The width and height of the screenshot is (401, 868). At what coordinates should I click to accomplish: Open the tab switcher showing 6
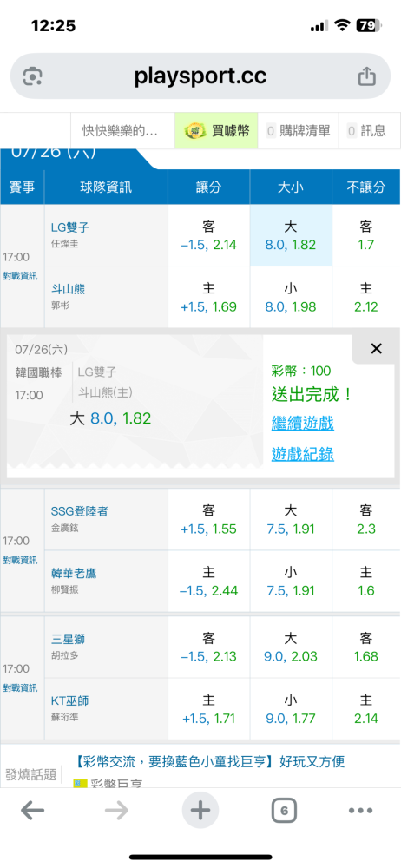[284, 811]
